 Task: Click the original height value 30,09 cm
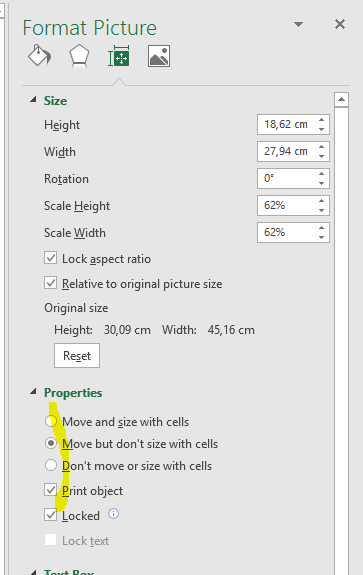(x=127, y=330)
